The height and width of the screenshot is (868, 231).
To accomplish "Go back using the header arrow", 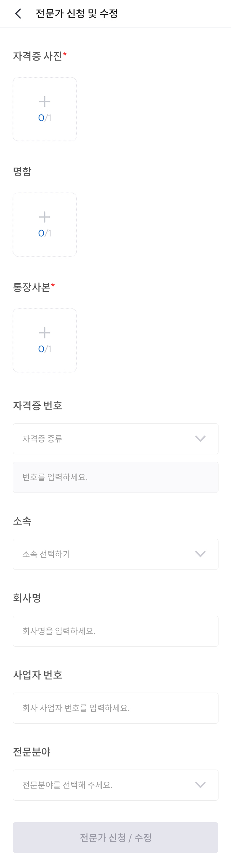I will 18,13.
